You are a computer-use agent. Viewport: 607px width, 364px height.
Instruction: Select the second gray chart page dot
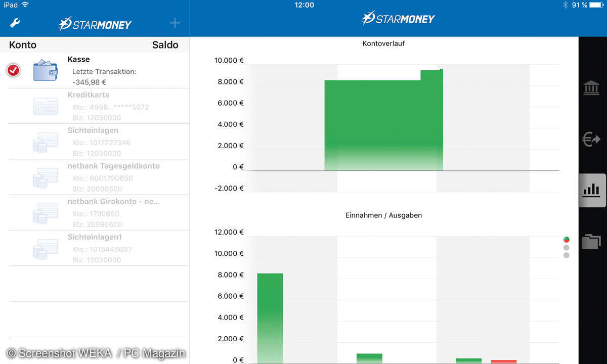click(566, 248)
